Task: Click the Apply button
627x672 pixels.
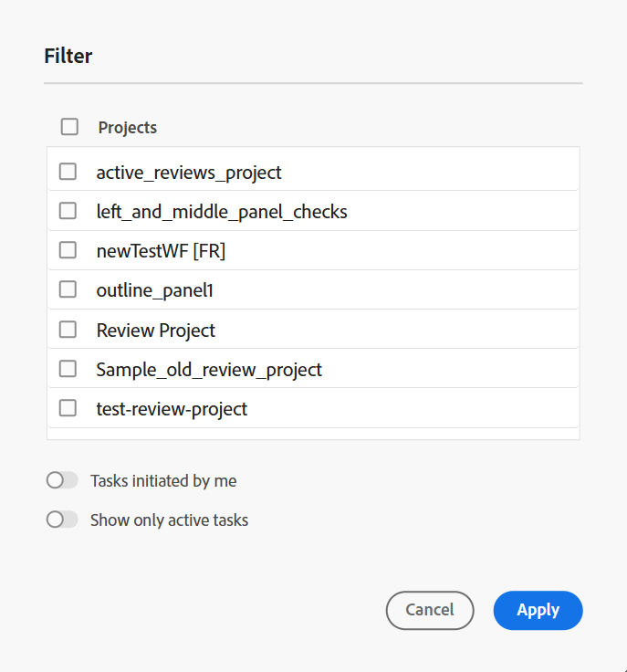Action: [538, 610]
